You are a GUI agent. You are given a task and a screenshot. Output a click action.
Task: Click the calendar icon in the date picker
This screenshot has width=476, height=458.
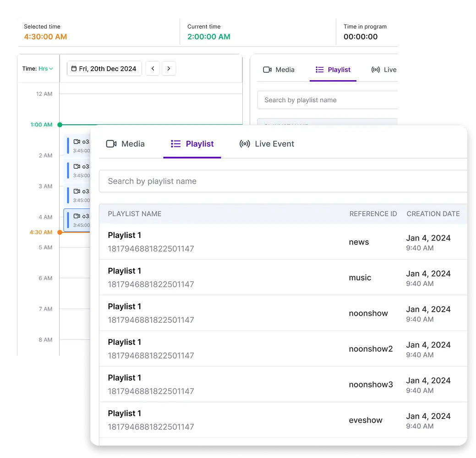click(74, 69)
